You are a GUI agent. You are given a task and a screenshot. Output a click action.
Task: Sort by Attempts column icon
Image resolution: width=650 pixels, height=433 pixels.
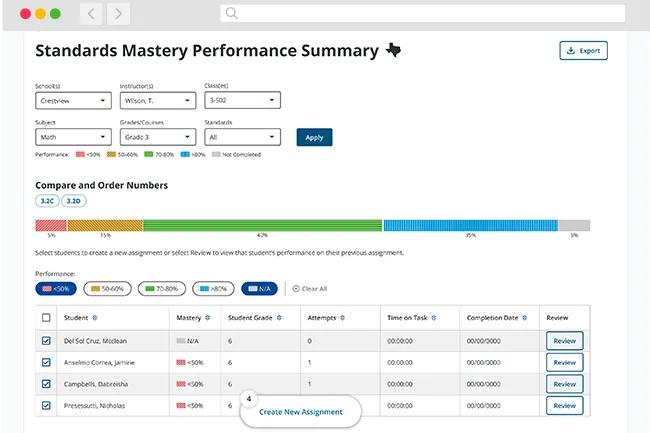coord(342,318)
